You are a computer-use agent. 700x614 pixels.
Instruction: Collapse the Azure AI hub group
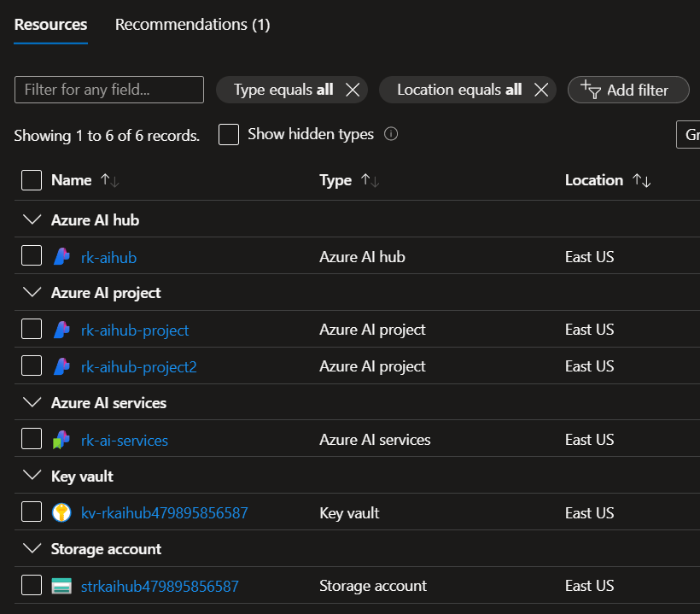pos(32,220)
